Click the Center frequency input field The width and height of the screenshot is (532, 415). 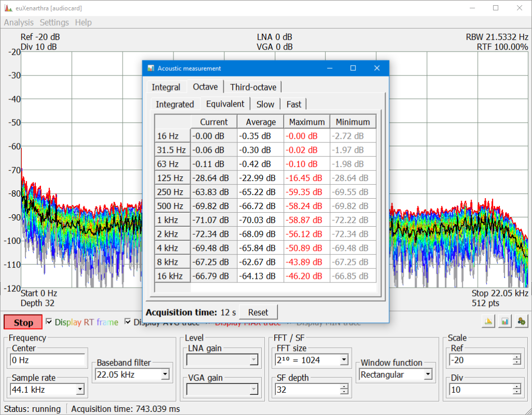(x=48, y=360)
